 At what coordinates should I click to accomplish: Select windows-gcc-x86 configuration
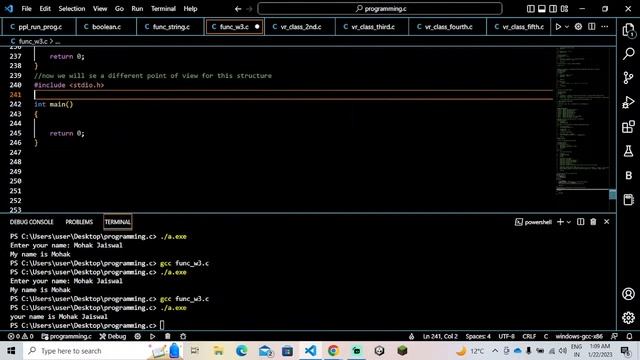pyautogui.click(x=579, y=337)
